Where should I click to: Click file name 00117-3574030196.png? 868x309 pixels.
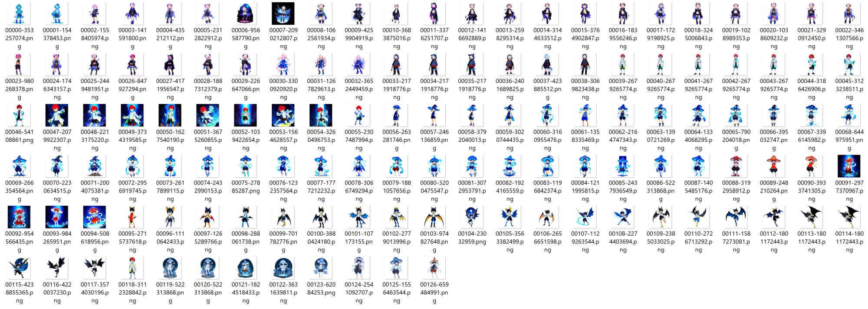(95, 293)
